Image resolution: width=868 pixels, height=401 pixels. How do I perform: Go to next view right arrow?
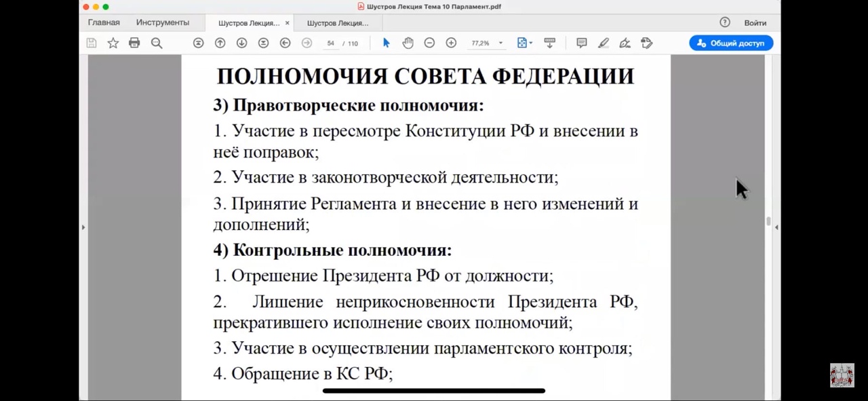click(307, 43)
